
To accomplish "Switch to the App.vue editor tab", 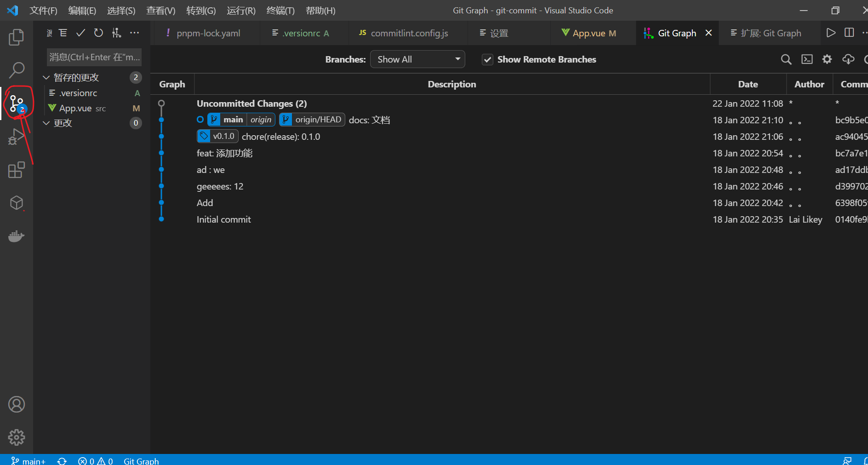I will 593,33.
